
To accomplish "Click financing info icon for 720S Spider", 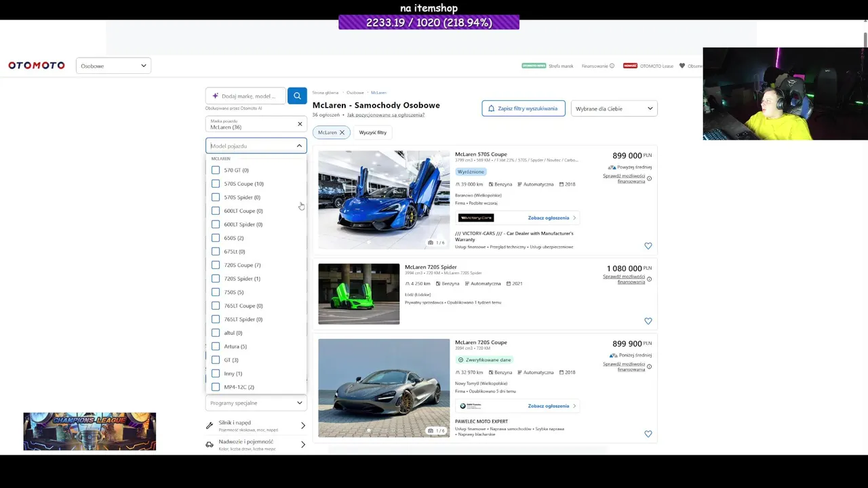I will point(649,279).
